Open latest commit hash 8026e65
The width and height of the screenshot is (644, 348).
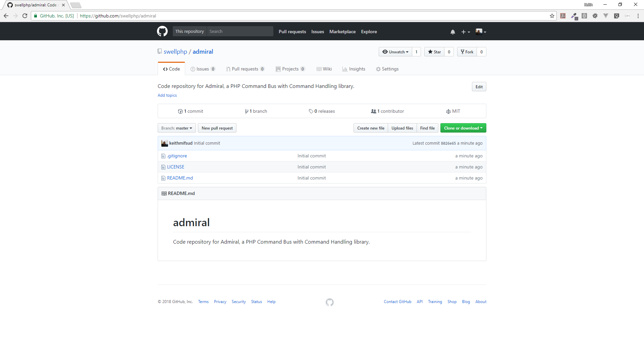(448, 143)
